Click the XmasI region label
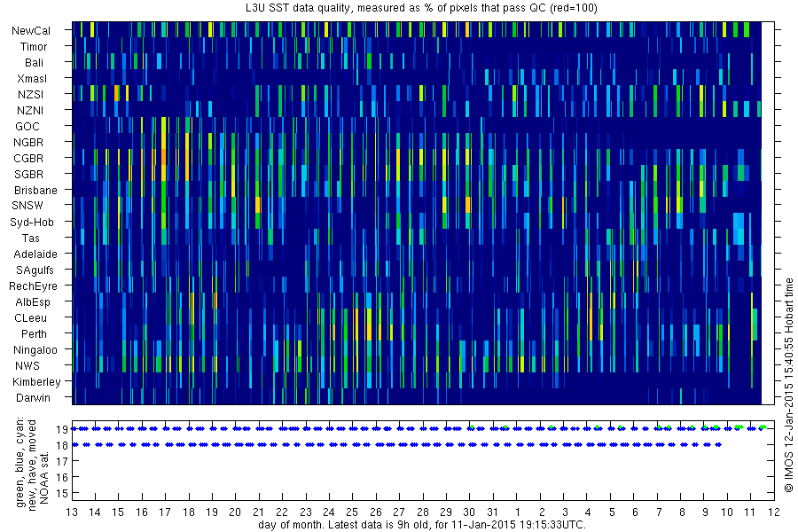 32,78
